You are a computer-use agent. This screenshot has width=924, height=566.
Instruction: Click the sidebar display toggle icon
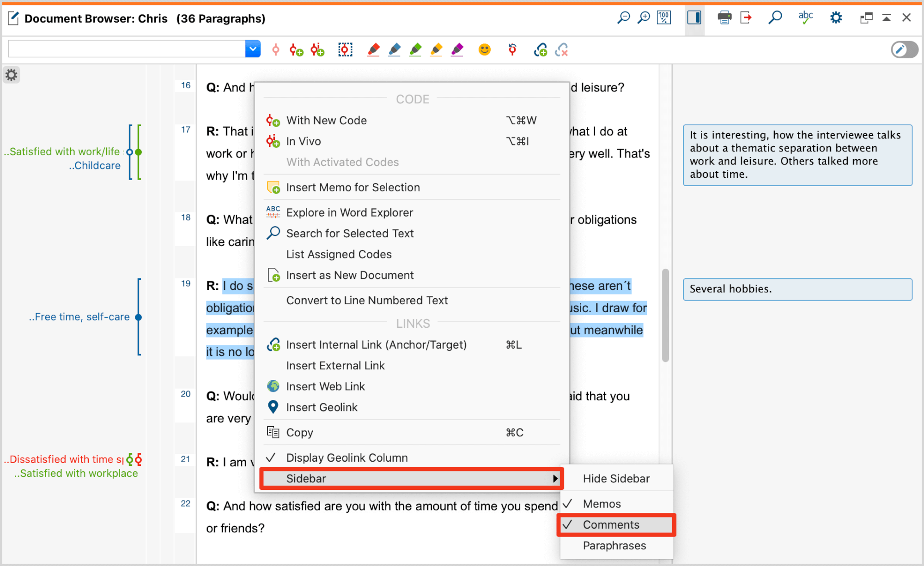[x=694, y=18]
